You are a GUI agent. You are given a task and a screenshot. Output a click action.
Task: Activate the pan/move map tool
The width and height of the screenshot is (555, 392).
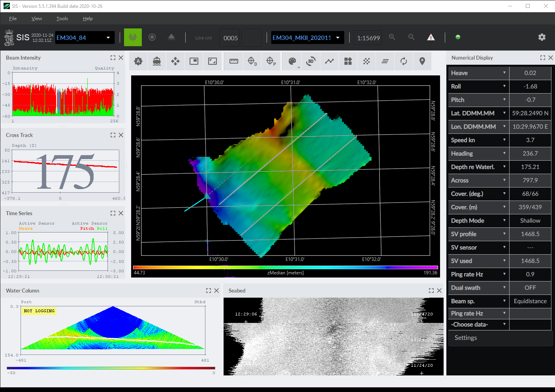point(175,61)
